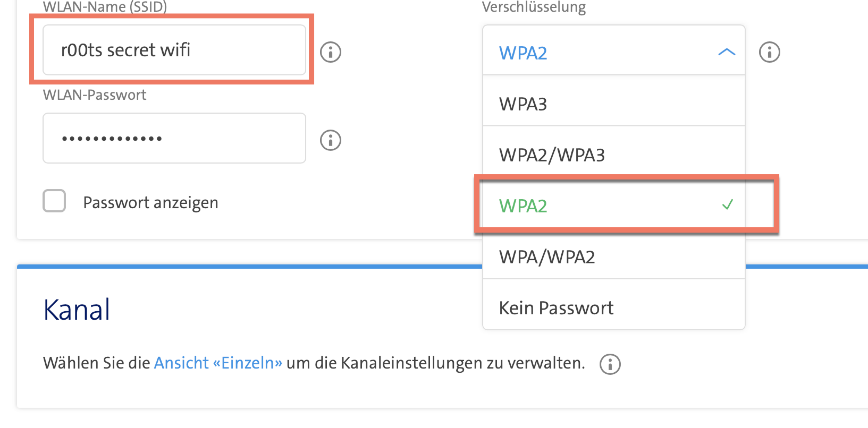Open the info icon beside the WLAN-Passwort field
Screen dimensions: 868x428
point(330,140)
